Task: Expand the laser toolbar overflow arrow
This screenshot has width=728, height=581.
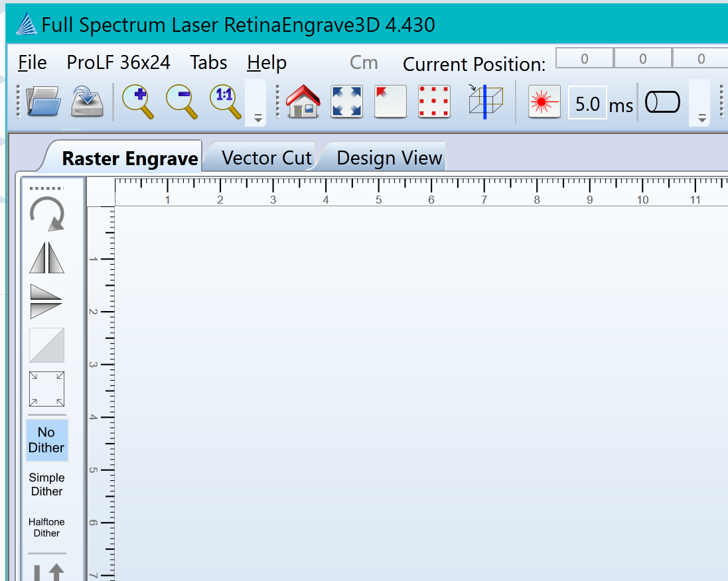Action: click(x=702, y=119)
